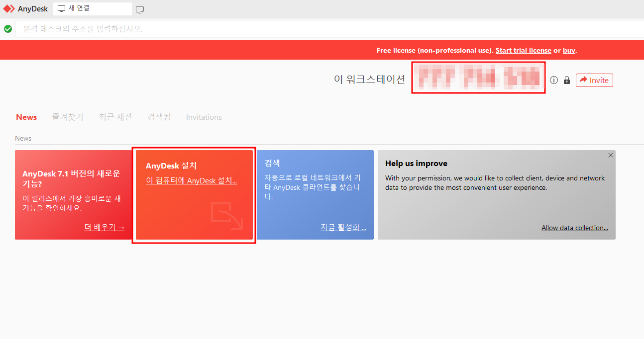Click the lock icon beside Invite
644x339 pixels.
coord(567,80)
